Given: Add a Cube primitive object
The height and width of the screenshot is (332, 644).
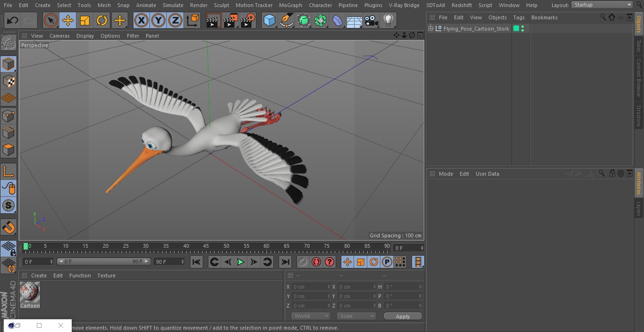Looking at the screenshot, I should 269,20.
